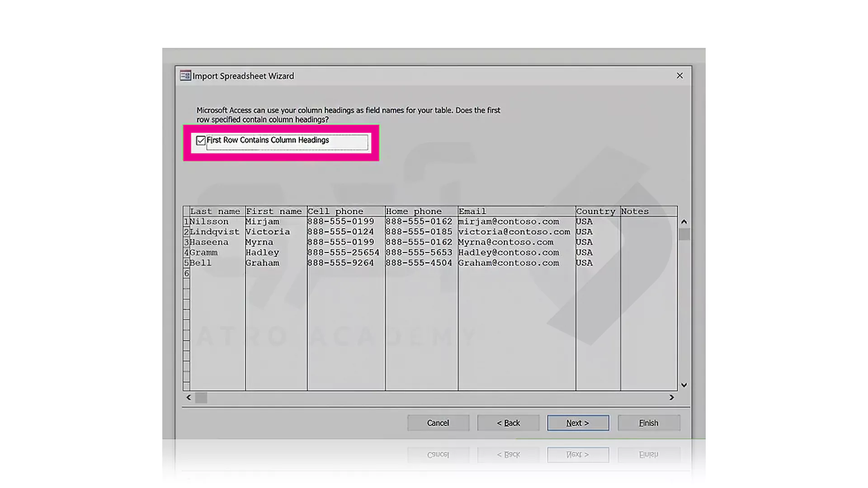868x488 pixels.
Task: Click the Myrna first name cell
Action: pos(276,242)
